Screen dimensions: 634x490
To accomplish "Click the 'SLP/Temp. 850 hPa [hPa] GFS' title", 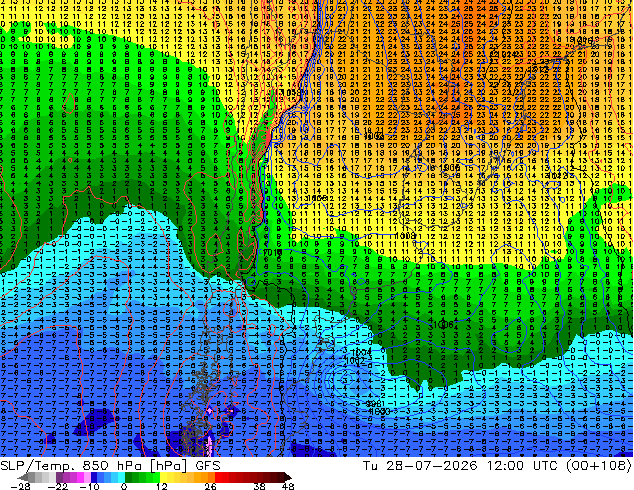I will click(110, 466).
